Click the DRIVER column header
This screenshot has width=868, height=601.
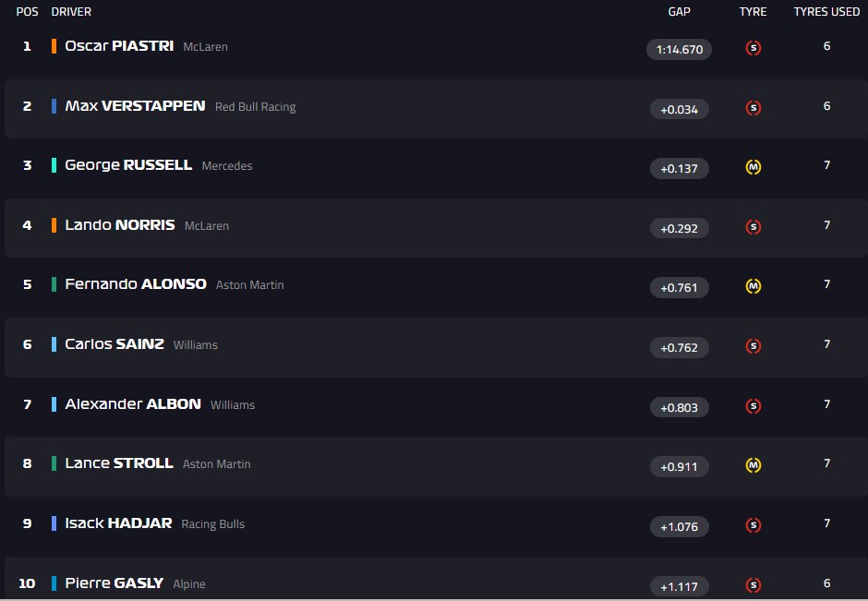[71, 12]
